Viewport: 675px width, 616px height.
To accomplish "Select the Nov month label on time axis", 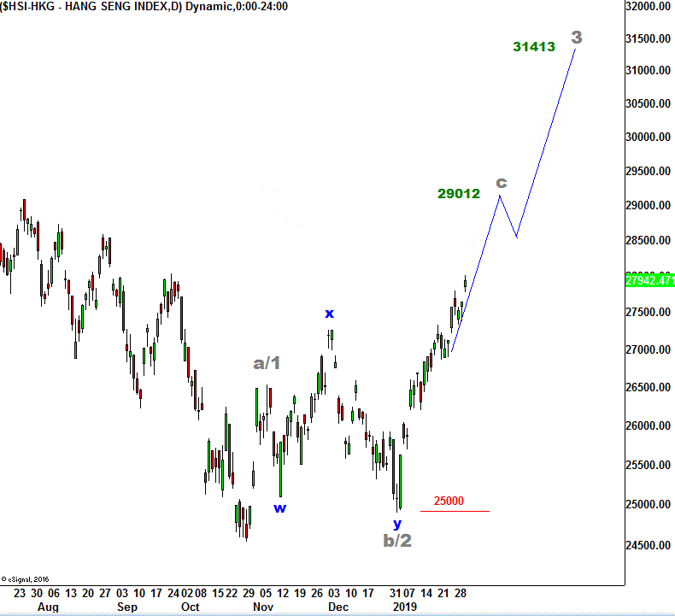I will coord(263,607).
